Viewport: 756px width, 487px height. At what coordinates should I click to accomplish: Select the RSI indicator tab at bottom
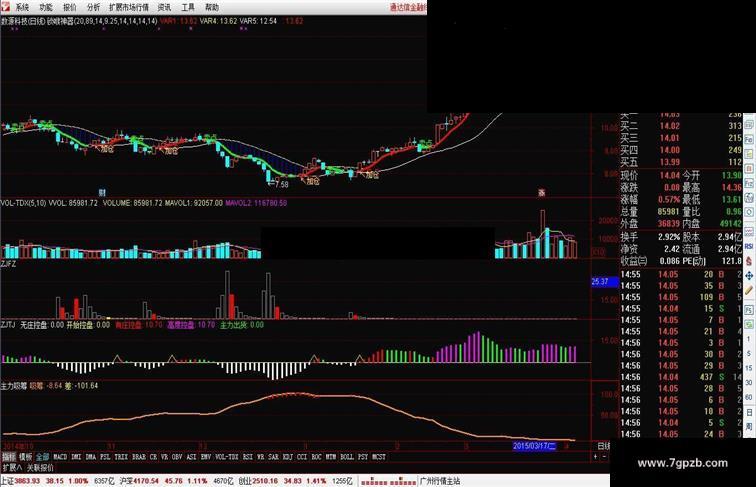(x=248, y=456)
